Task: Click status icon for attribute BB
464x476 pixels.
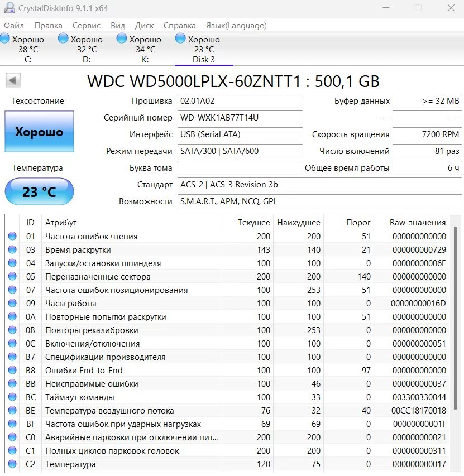Action: pos(12,383)
